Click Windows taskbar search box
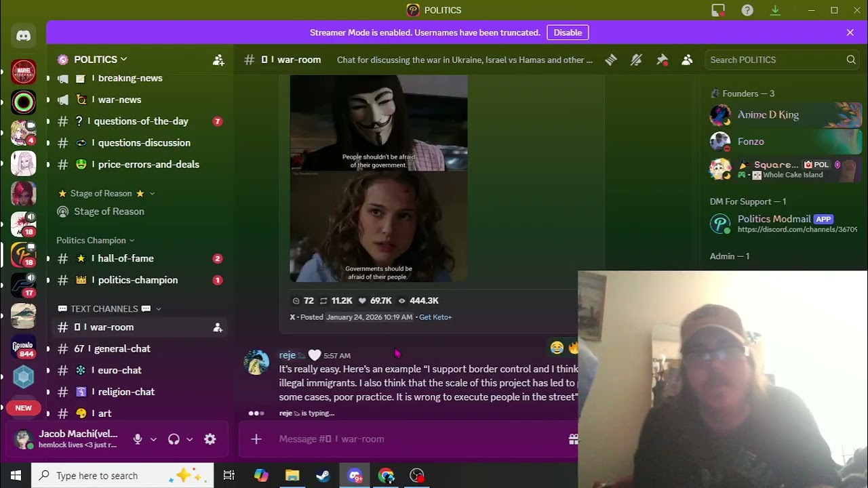Viewport: 868px width, 488px height. (123, 476)
